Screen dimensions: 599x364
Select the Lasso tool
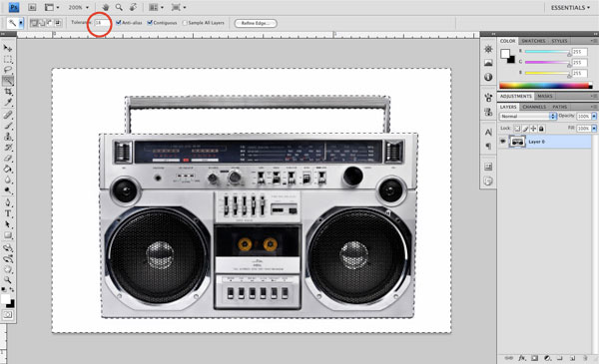pos(8,70)
